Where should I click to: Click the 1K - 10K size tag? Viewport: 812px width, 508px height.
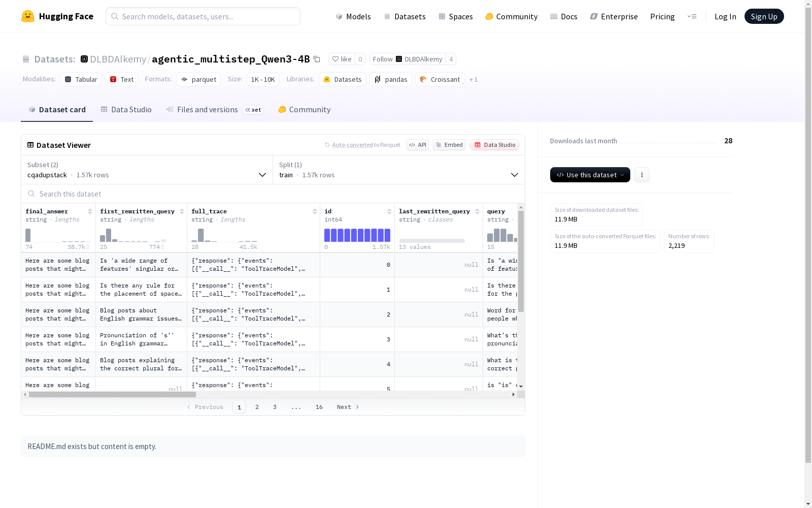coord(263,79)
